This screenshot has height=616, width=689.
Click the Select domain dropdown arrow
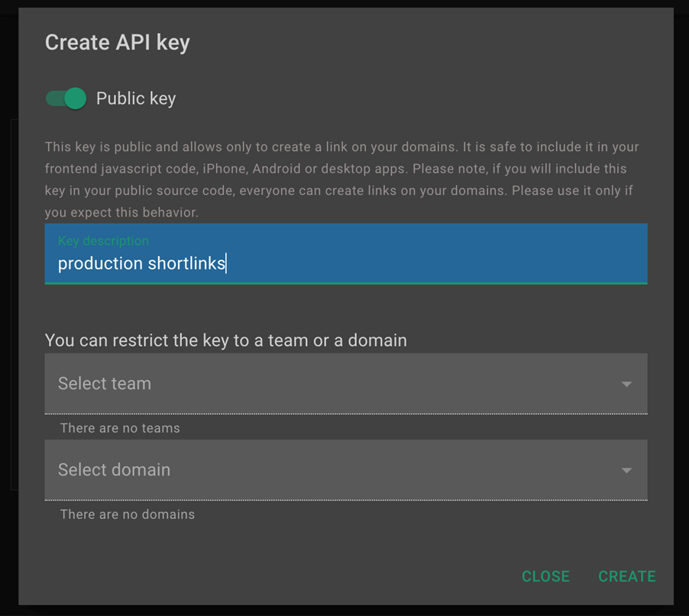(x=626, y=470)
